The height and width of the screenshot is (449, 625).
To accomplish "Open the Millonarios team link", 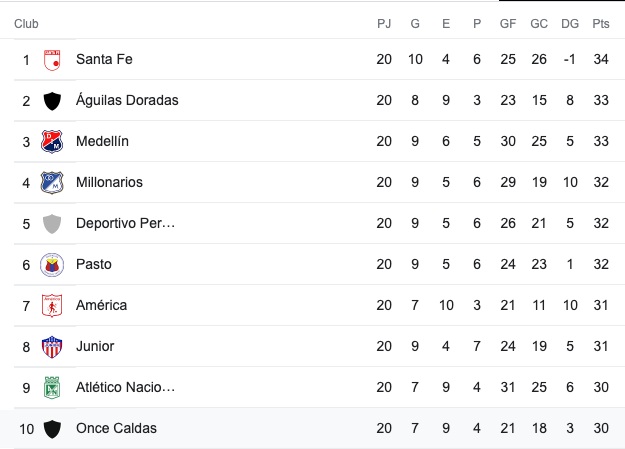I will tap(109, 183).
